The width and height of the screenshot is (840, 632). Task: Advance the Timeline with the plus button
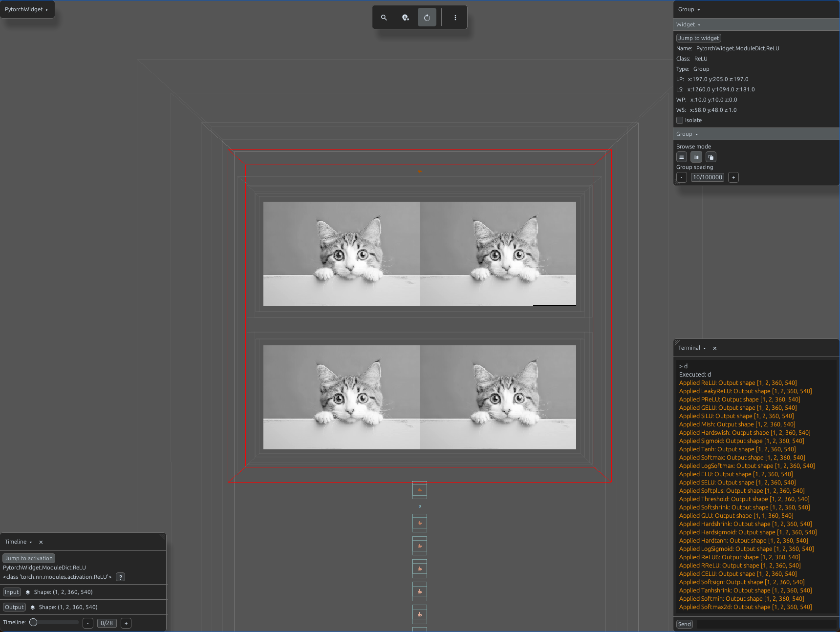coord(126,623)
